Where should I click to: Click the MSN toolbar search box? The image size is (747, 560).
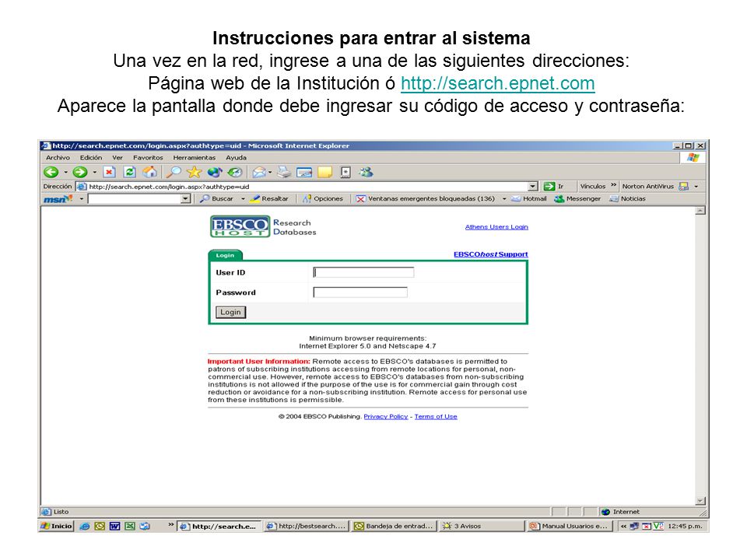pyautogui.click(x=135, y=198)
